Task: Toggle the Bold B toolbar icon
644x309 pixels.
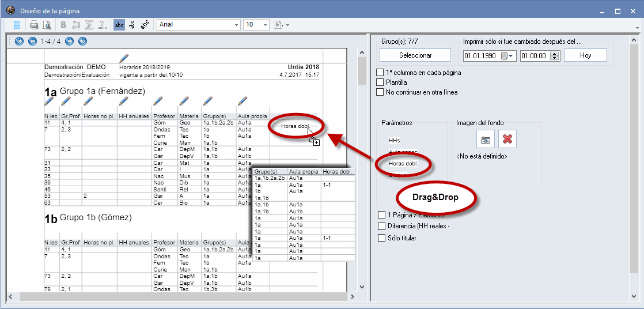Action: [64, 25]
